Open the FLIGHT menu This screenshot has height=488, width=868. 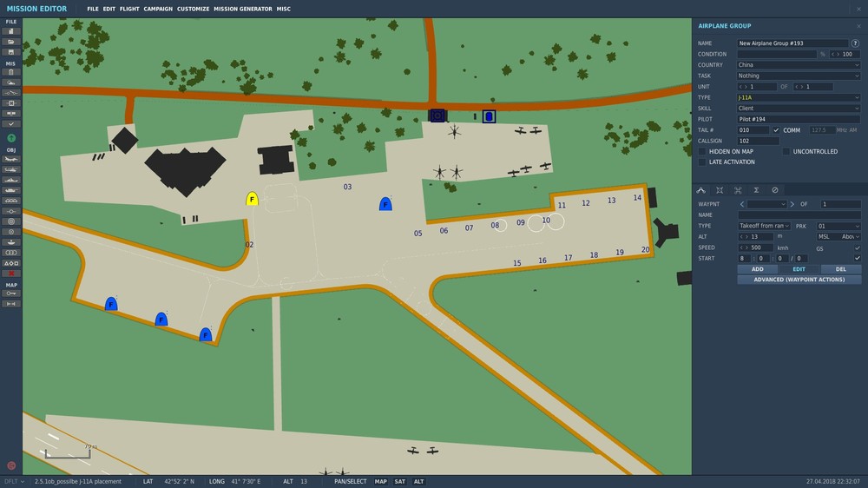click(x=129, y=9)
